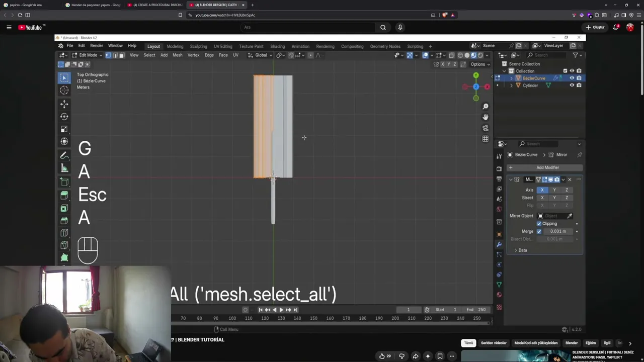Screen dimensions: 644x362
Task: Switch to edge select mode
Action: 115,55
